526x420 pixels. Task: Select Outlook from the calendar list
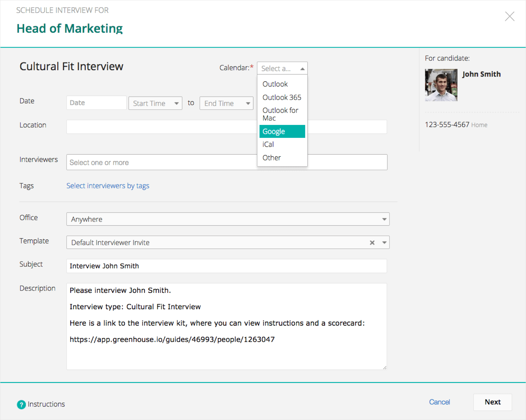pyautogui.click(x=275, y=84)
